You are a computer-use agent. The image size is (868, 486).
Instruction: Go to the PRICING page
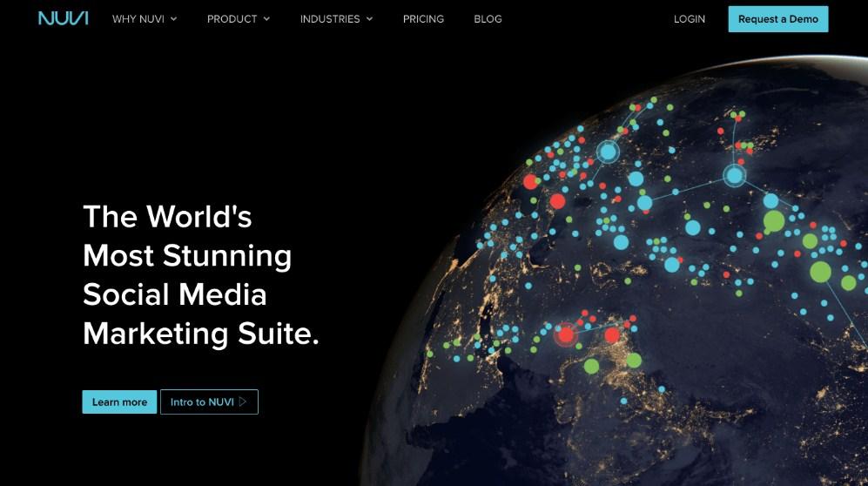pyautogui.click(x=423, y=19)
